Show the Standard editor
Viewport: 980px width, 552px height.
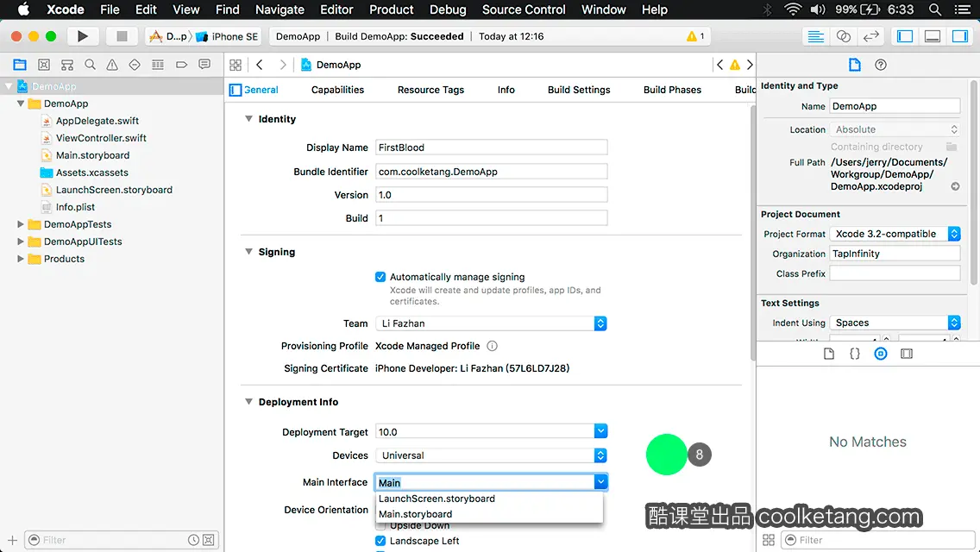[x=815, y=36]
